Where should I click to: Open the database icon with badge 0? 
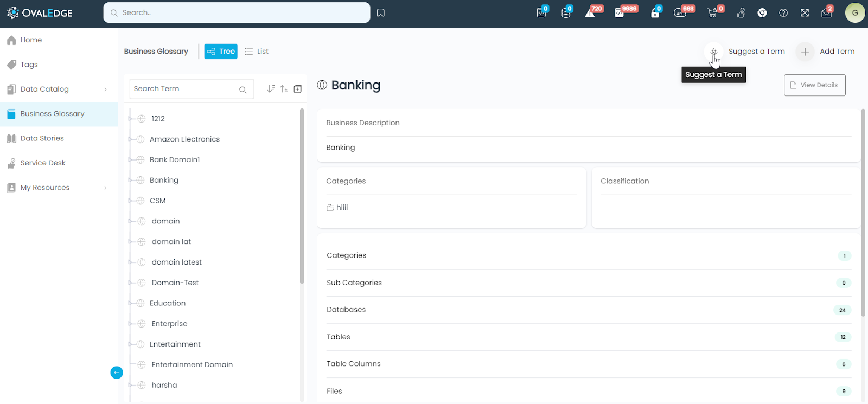[x=566, y=12]
